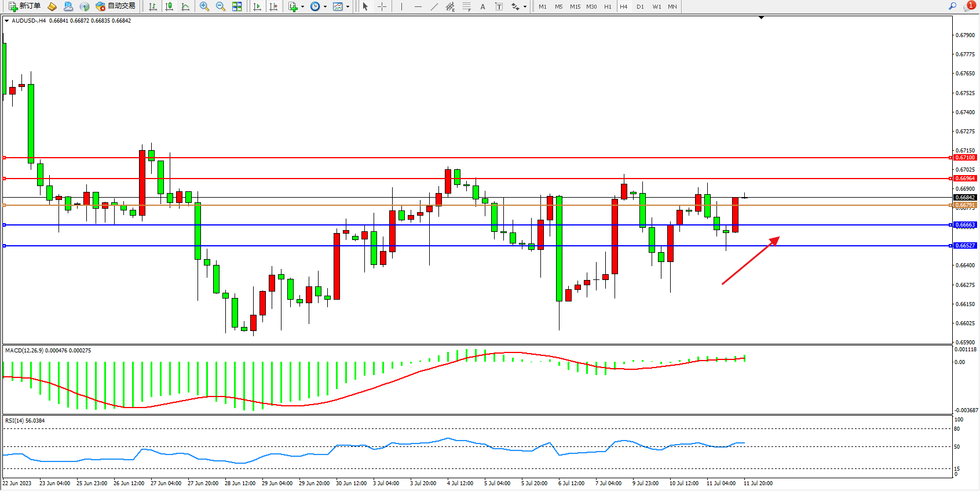Select the text label A tool
This screenshot has width=980, height=491.
coord(482,7)
